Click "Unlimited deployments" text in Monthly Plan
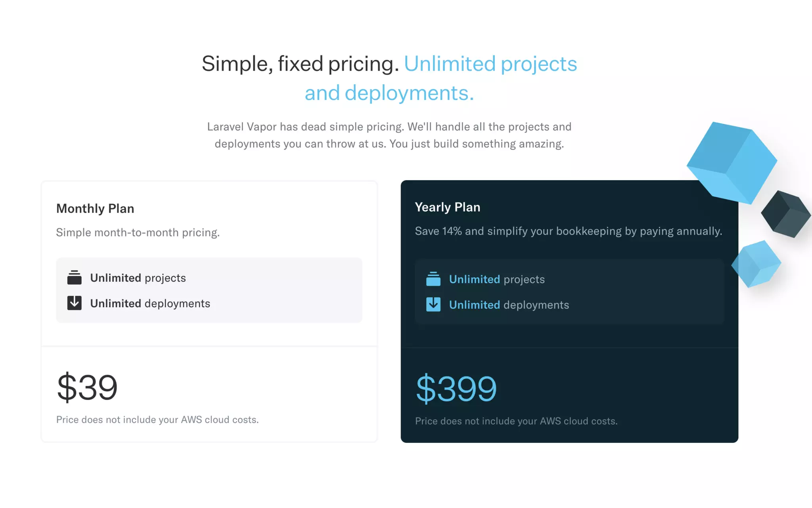This screenshot has width=812, height=508. (150, 304)
